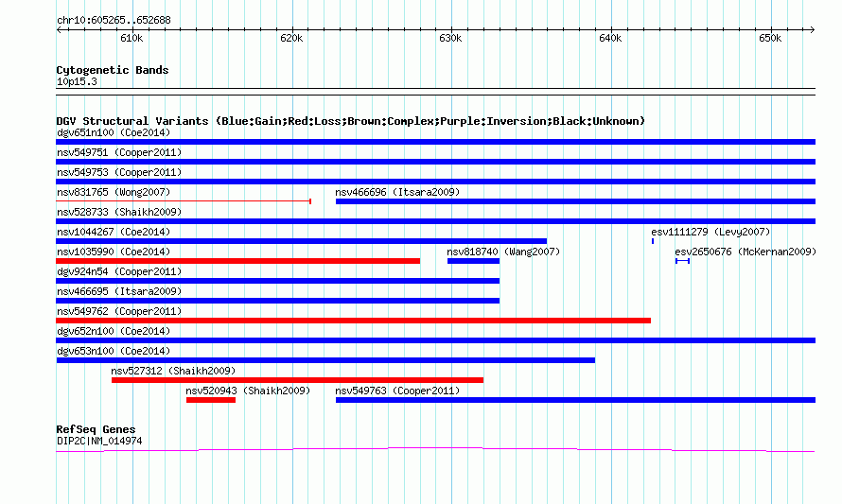Select the short nsv520943 red bar
Image resolution: width=842 pixels, height=504 pixels.
210,400
